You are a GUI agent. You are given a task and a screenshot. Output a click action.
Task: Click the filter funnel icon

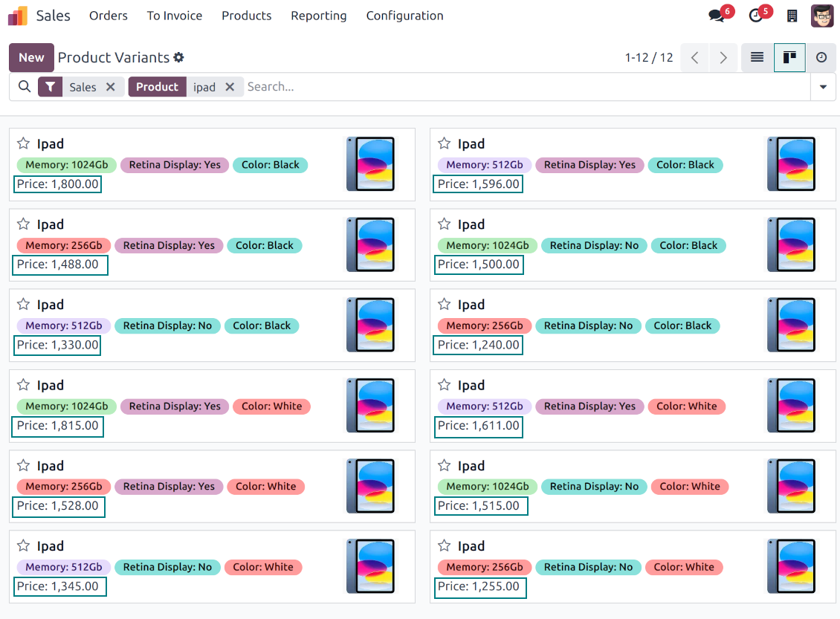(50, 87)
